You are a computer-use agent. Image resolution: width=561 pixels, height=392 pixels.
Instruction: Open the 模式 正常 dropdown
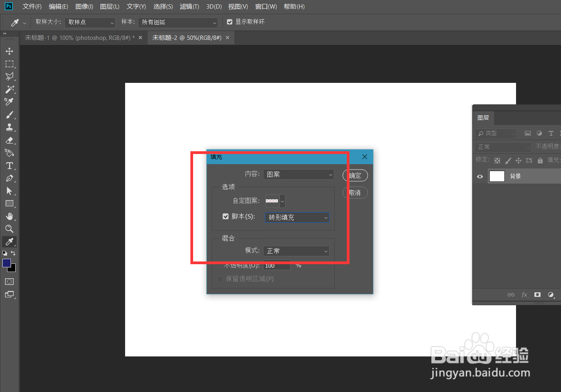click(x=296, y=251)
